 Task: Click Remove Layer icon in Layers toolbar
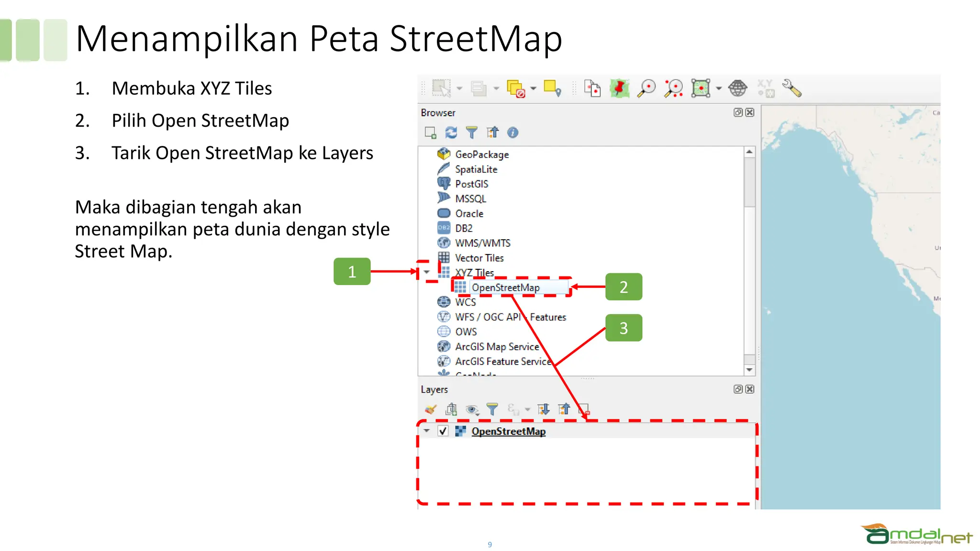[584, 409]
